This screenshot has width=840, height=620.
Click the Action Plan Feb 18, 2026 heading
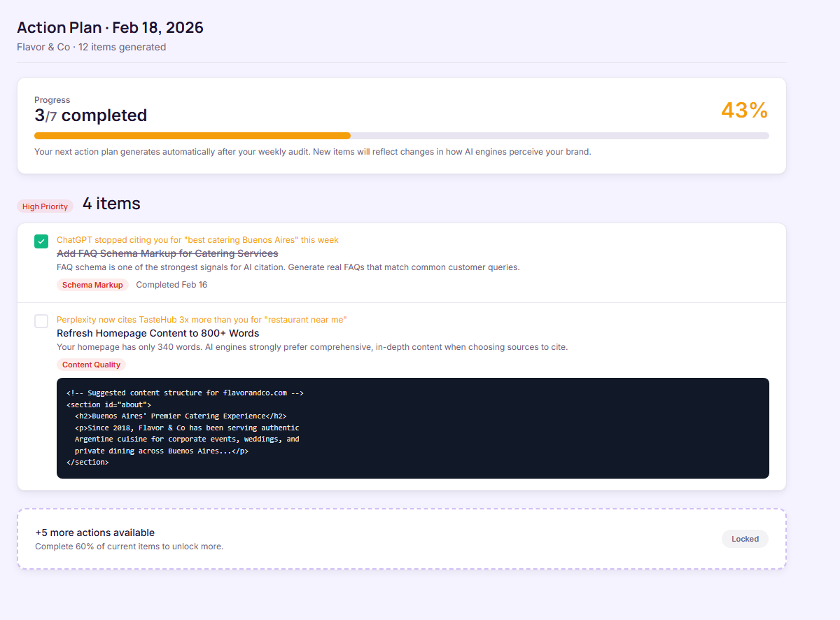click(x=110, y=27)
